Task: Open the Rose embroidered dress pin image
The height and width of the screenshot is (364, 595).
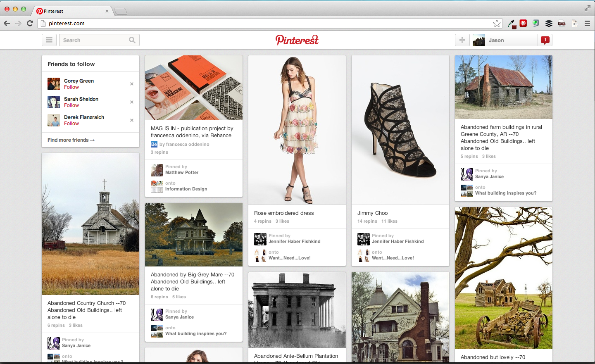Action: tap(297, 130)
